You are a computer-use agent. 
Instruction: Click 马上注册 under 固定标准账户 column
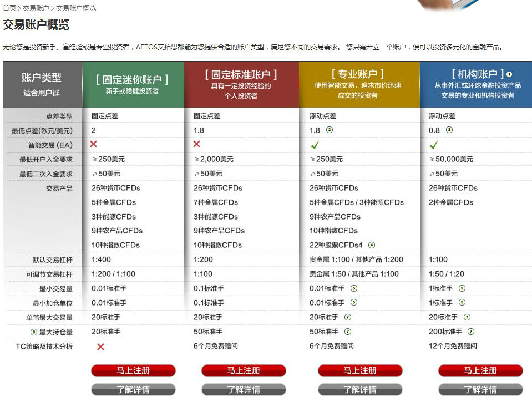coord(244,370)
